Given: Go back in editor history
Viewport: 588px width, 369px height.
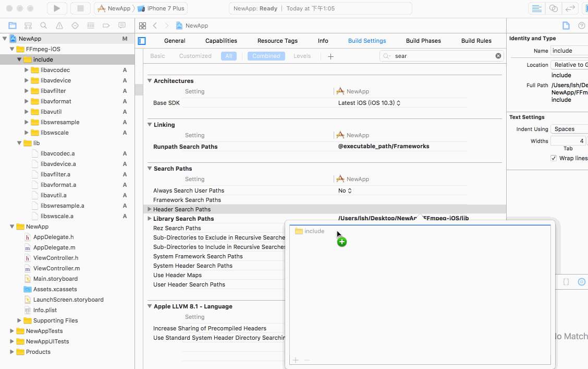Looking at the screenshot, I should [x=155, y=26].
